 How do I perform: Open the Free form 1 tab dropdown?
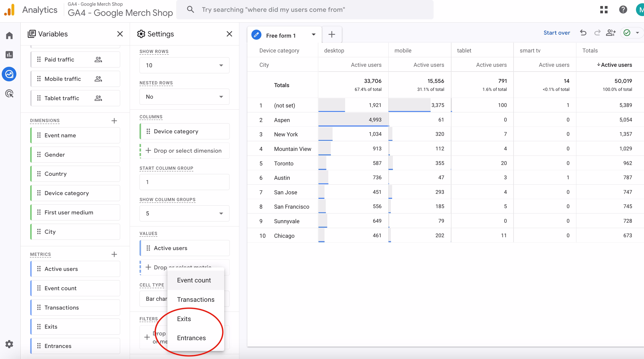[313, 35]
